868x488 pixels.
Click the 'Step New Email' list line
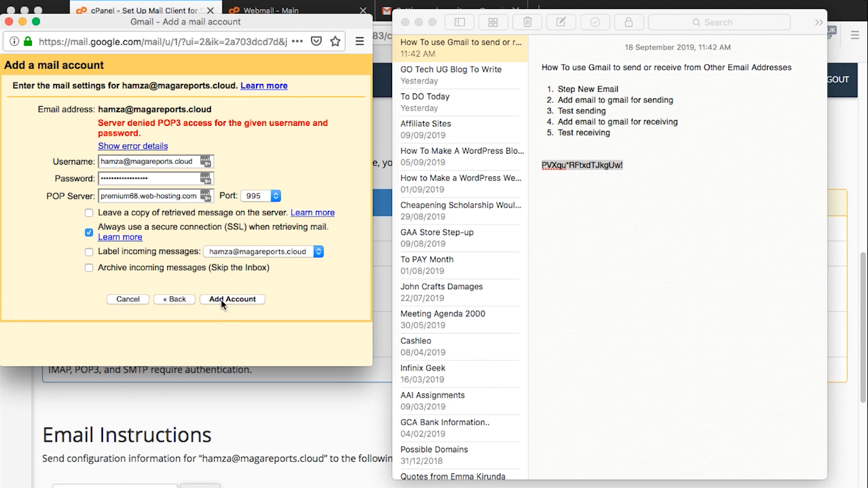click(588, 89)
